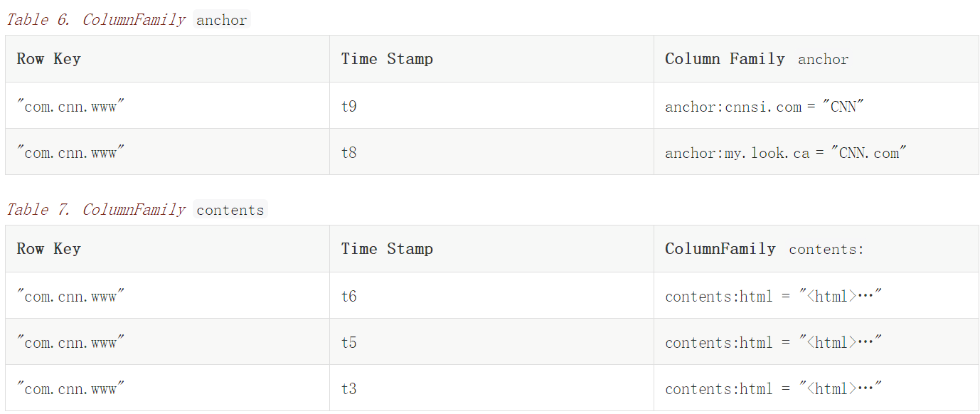Click the "Table 7. ColumnFamily" caption text
Viewport: 980px width, 414px height.
click(x=95, y=210)
